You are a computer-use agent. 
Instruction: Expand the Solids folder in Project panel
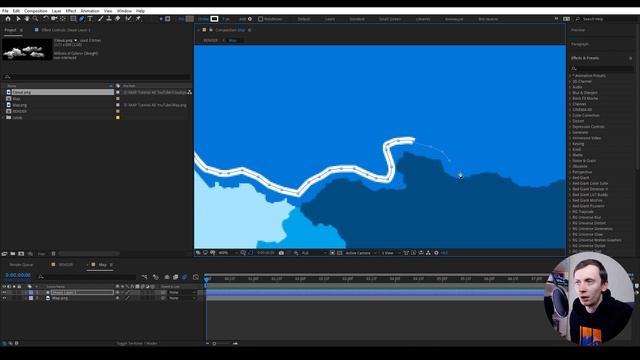pyautogui.click(x=3, y=118)
